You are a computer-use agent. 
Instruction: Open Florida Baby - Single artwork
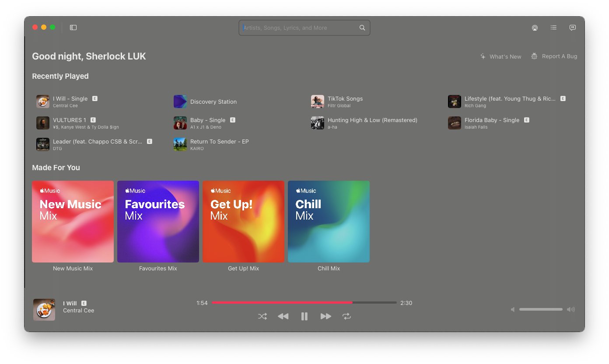(x=455, y=123)
